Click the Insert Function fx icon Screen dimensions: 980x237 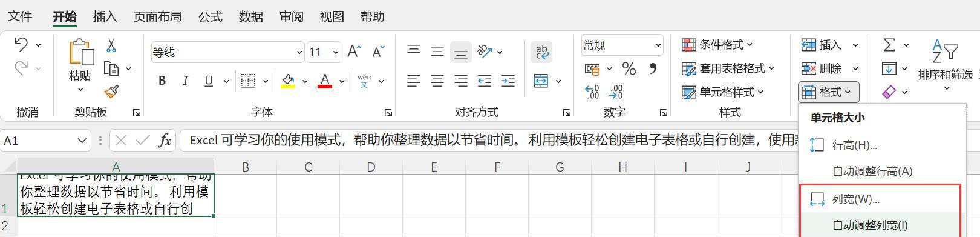pyautogui.click(x=165, y=141)
